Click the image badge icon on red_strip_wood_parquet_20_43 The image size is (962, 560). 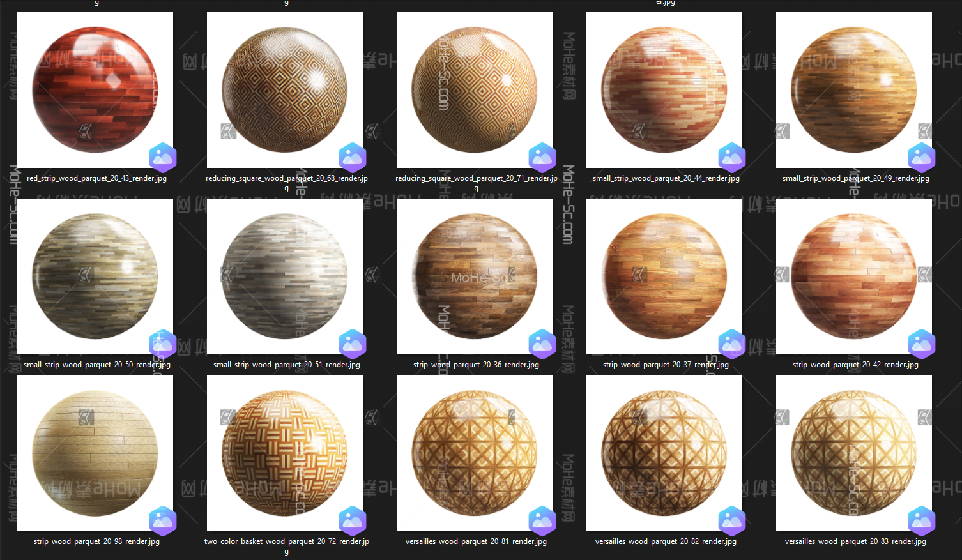point(162,158)
